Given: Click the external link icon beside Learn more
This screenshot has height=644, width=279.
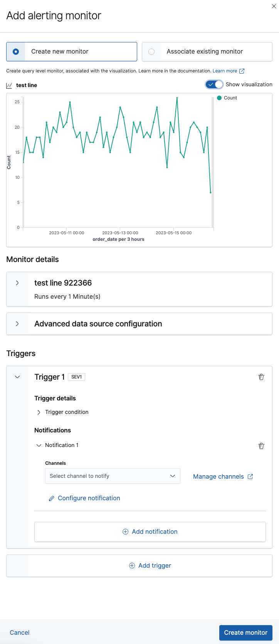Looking at the screenshot, I should [x=242, y=71].
